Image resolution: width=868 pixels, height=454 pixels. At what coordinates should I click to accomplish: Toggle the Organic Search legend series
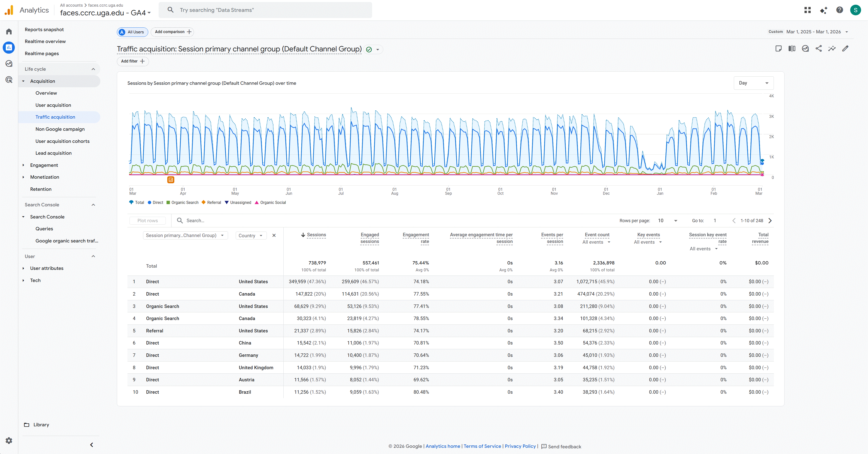(182, 203)
